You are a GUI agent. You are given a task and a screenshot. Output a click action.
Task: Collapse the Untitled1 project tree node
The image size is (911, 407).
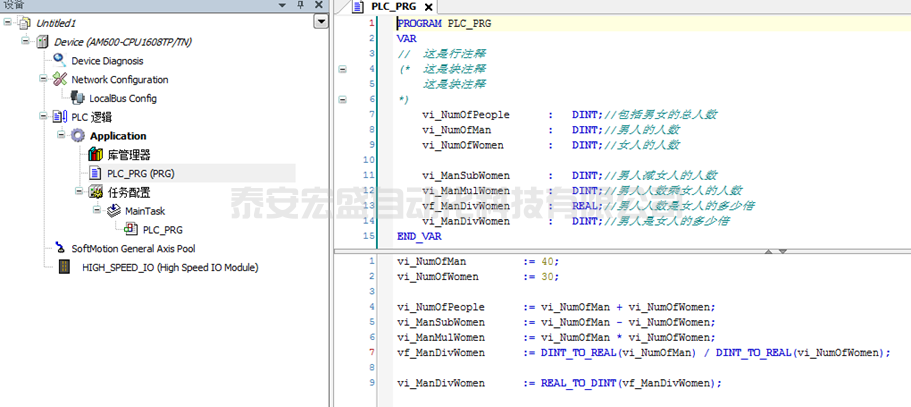coord(9,22)
